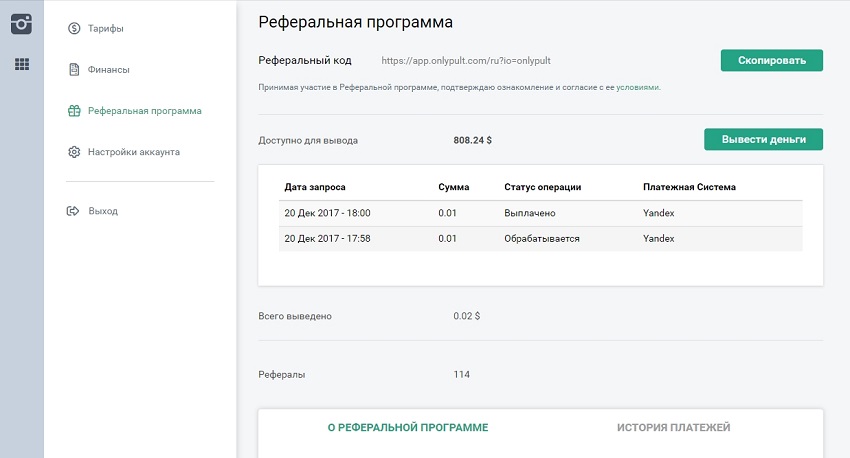This screenshot has height=458, width=850.
Task: Select Реферальная программа in the sidebar
Action: [x=145, y=111]
